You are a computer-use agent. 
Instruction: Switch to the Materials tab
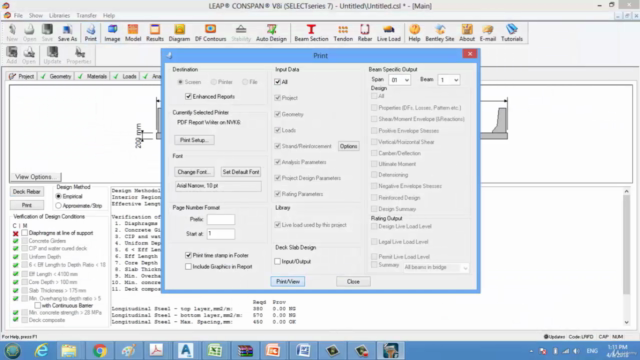[92, 76]
